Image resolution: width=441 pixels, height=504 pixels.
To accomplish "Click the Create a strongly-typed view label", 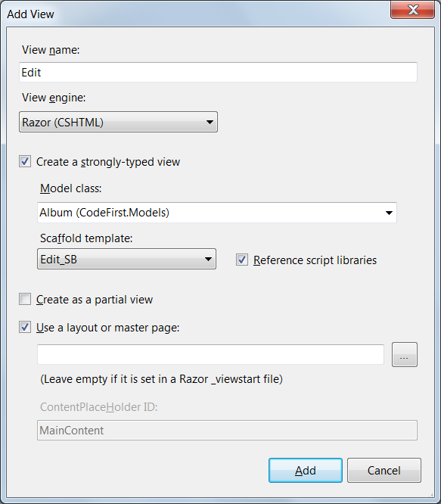I will point(108,162).
